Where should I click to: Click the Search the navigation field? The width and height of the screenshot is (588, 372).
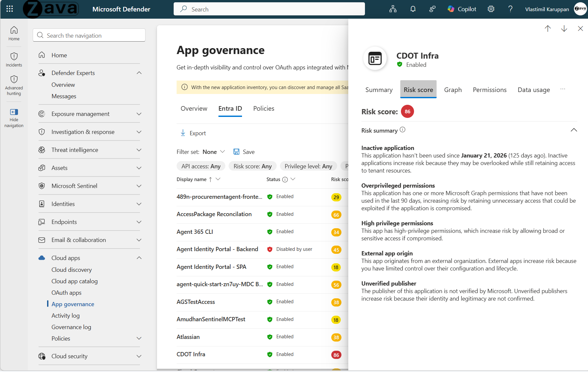89,35
